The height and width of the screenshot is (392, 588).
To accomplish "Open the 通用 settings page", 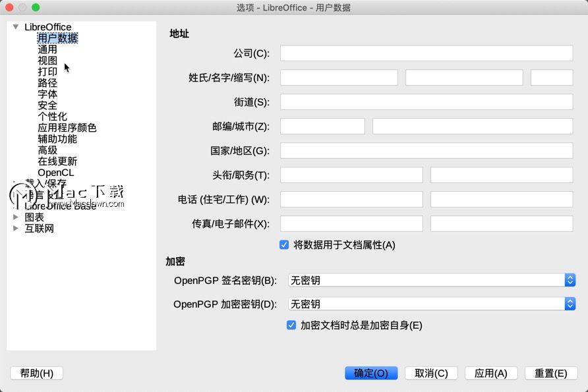I will click(x=47, y=49).
